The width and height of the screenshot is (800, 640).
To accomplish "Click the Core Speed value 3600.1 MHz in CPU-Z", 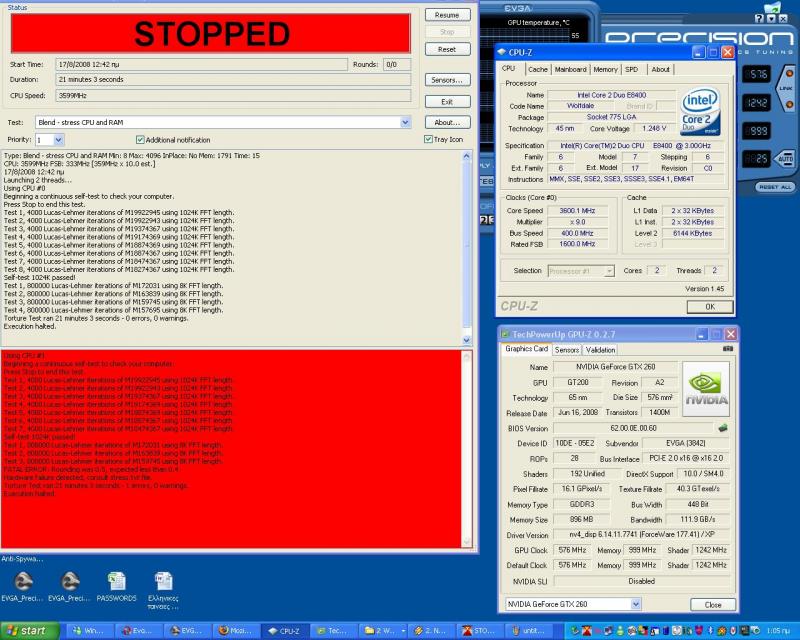I will click(x=578, y=211).
